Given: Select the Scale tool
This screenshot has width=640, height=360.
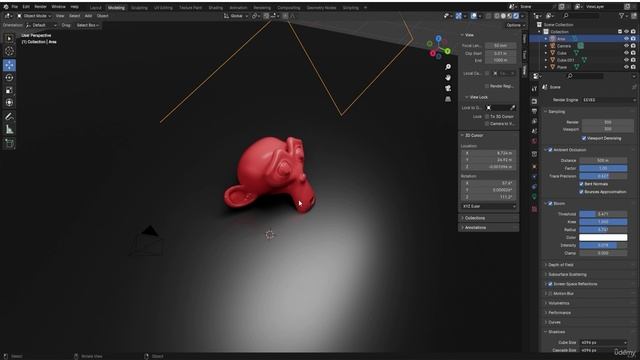Looking at the screenshot, I should click(9, 90).
